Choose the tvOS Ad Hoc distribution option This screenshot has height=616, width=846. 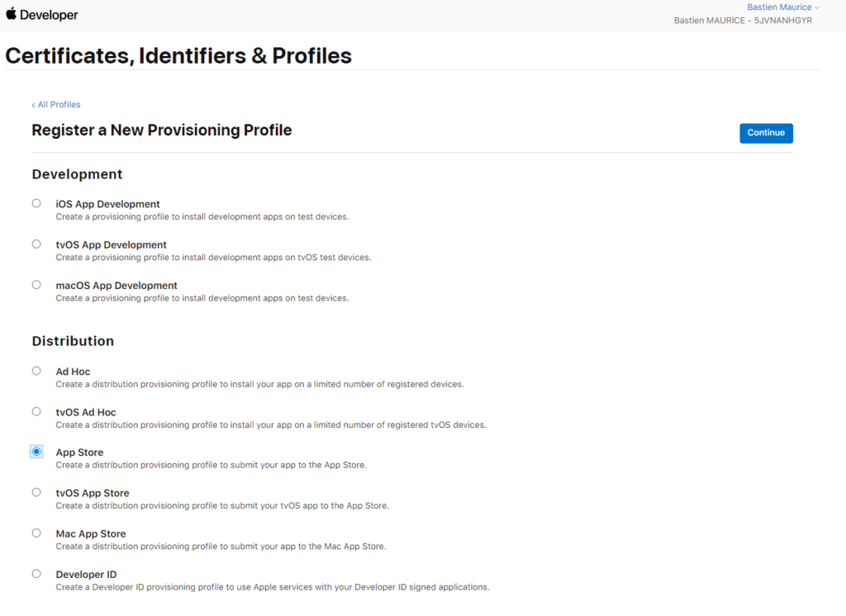pyautogui.click(x=36, y=410)
